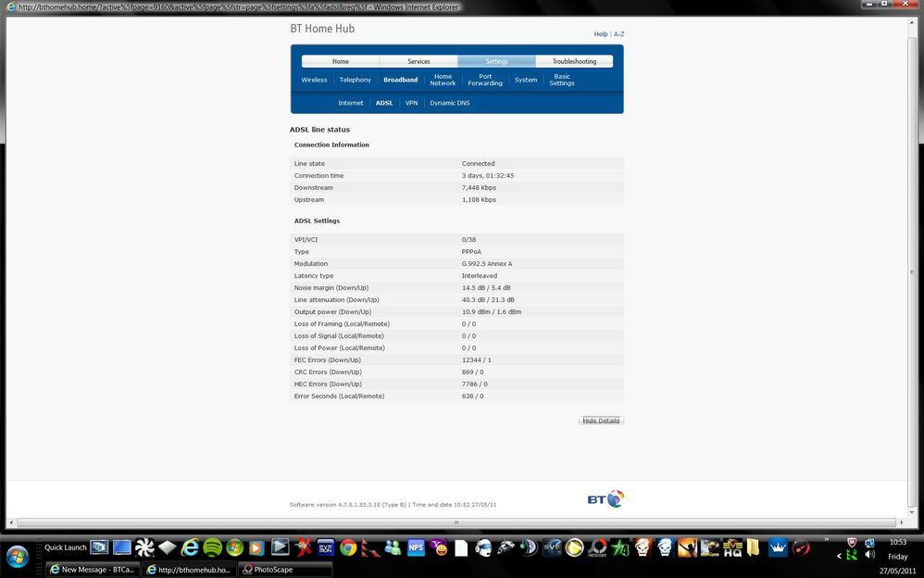The height and width of the screenshot is (578, 924).
Task: Return to Basic Settings
Action: [x=562, y=80]
